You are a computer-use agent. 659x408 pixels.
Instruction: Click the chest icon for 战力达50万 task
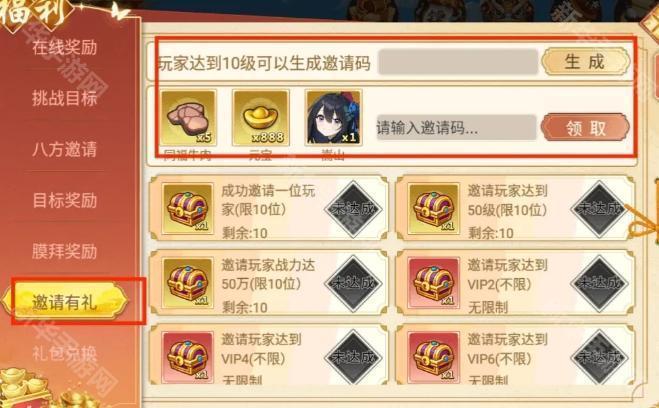click(187, 283)
